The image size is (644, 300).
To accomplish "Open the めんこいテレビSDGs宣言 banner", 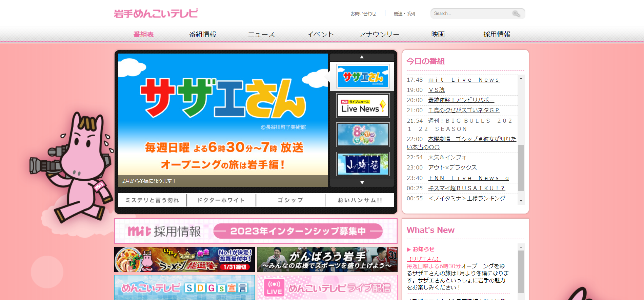I will click(184, 287).
